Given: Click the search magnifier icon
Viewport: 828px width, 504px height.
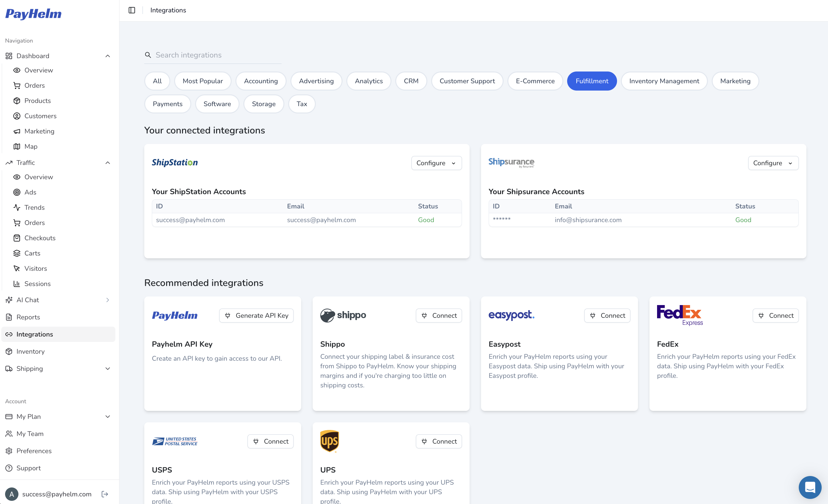Looking at the screenshot, I should point(148,55).
